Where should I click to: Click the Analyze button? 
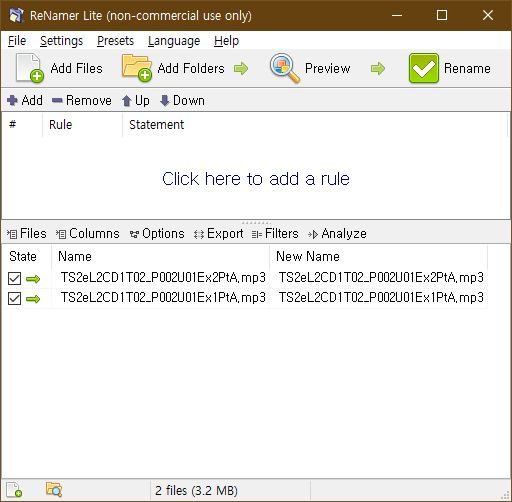337,234
